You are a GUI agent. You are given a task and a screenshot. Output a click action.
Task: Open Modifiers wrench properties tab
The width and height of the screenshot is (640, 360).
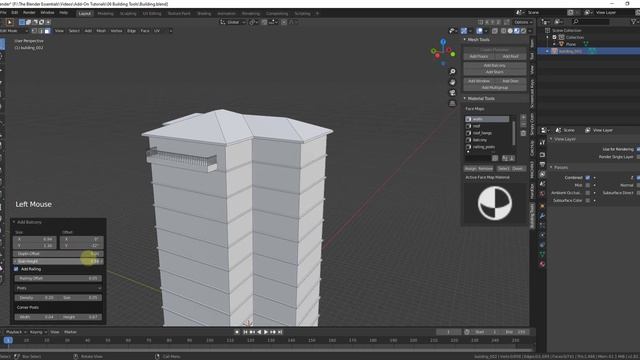[x=542, y=215]
